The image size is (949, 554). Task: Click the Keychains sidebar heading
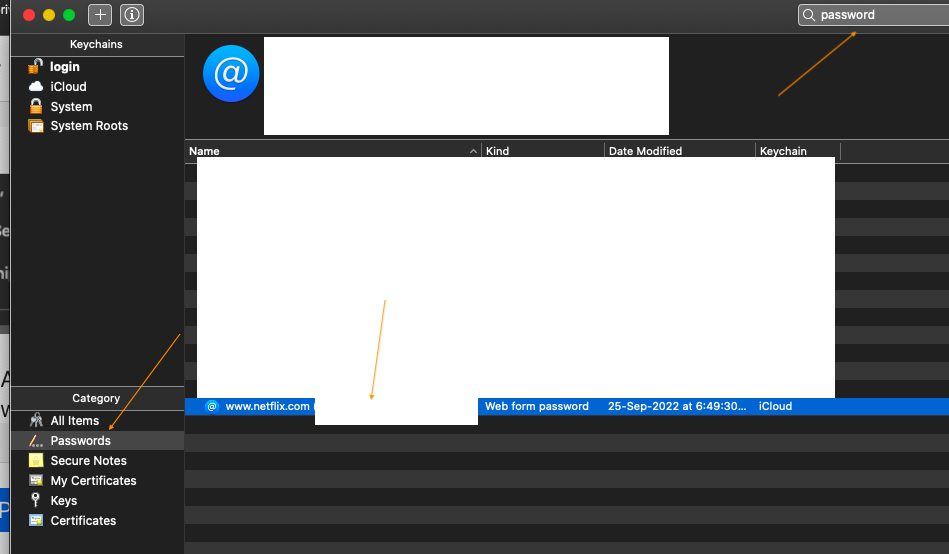(x=96, y=44)
